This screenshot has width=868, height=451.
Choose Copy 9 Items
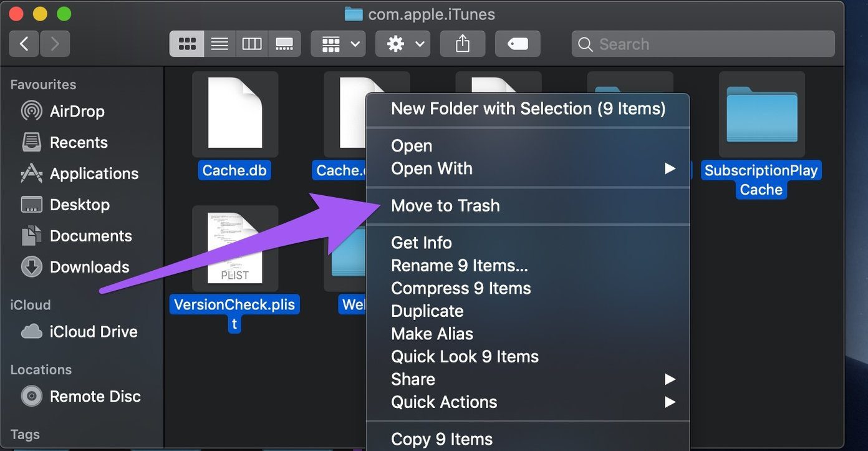pyautogui.click(x=528, y=439)
